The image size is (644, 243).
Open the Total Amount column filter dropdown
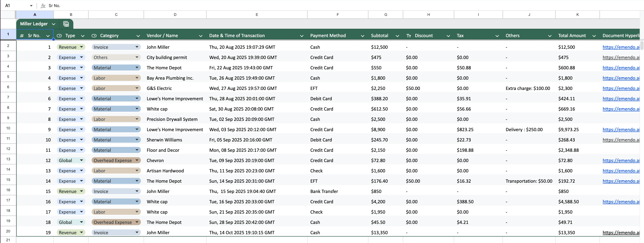tap(595, 35)
